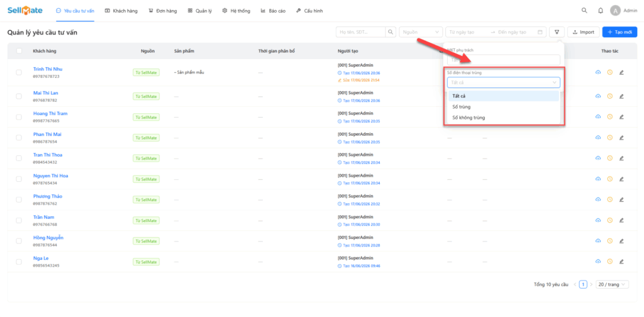Open the Admin avatar menu

coord(623,11)
